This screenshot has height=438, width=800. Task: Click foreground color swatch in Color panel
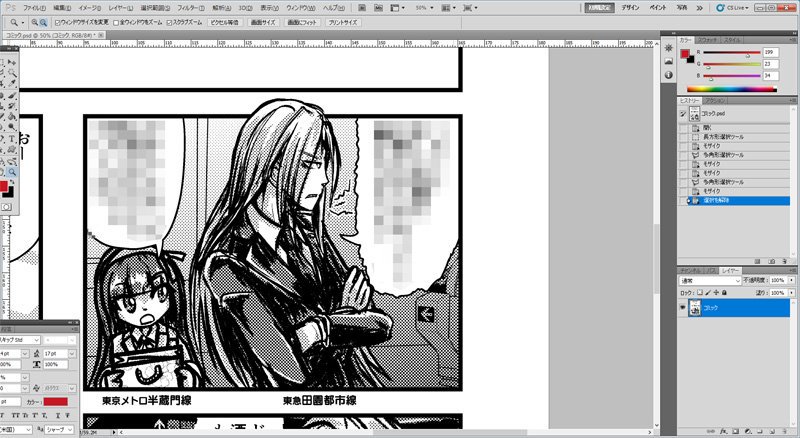click(685, 54)
